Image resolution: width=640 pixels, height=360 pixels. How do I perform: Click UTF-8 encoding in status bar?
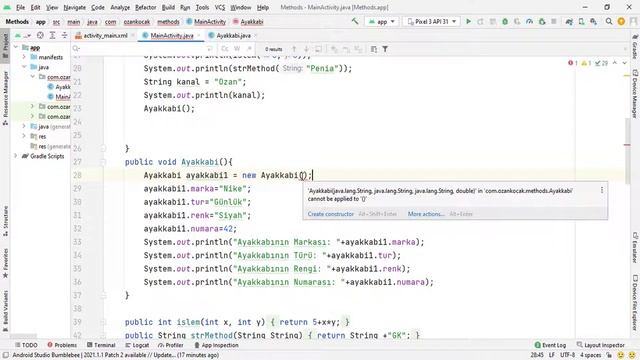[x=567, y=355]
